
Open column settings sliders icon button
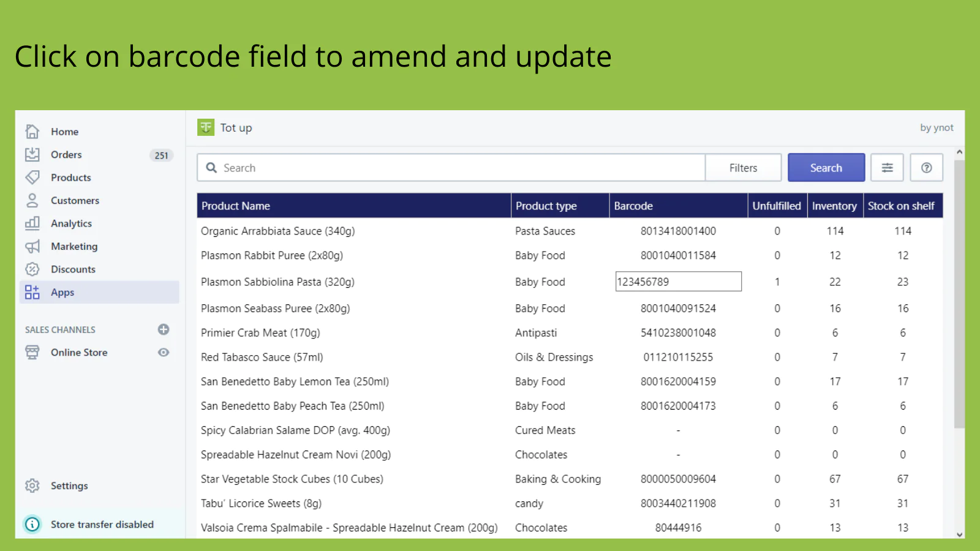[887, 168]
